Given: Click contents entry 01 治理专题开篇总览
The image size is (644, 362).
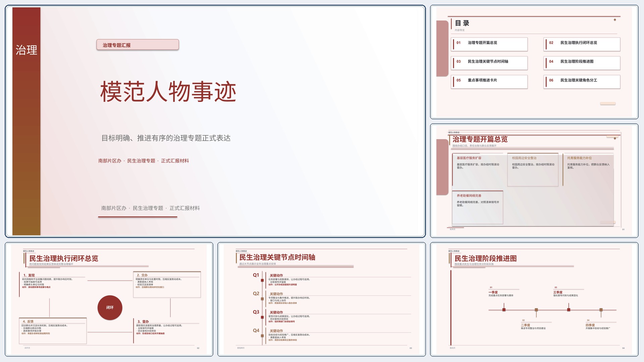Looking at the screenshot, I should (489, 44).
